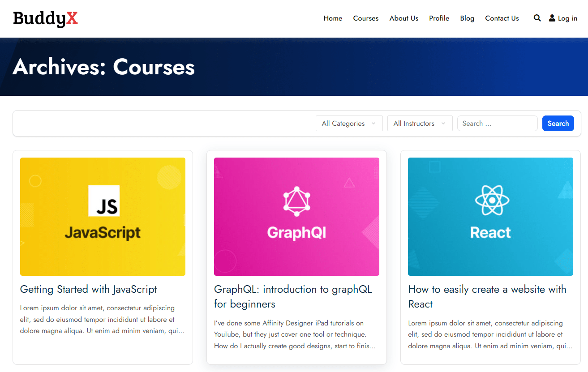Screen dimensions: 588x372
Task: Open Getting Started with JavaScript title
Action: click(x=89, y=289)
